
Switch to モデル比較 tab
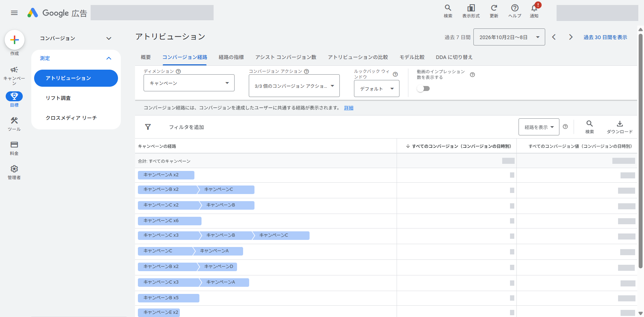coord(412,57)
